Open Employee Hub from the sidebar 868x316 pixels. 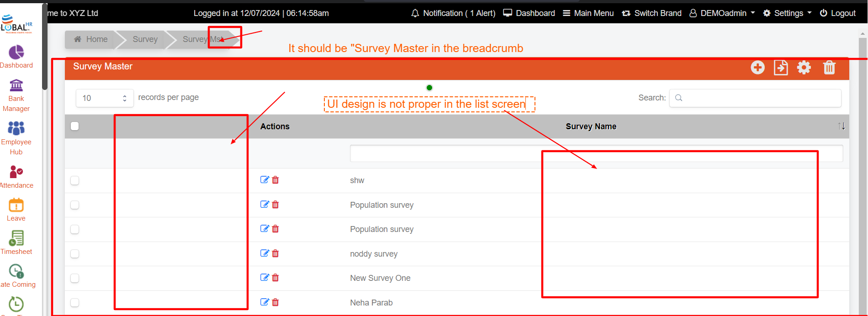(x=16, y=137)
